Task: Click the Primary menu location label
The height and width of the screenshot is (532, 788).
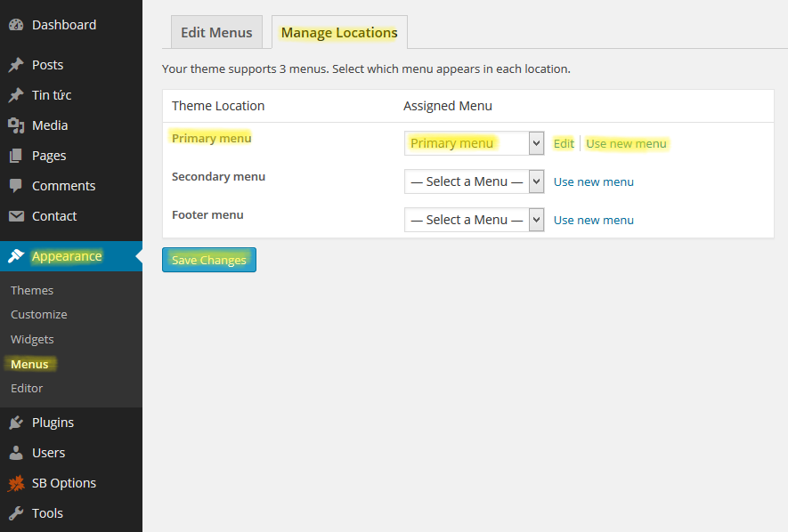Action: point(212,138)
